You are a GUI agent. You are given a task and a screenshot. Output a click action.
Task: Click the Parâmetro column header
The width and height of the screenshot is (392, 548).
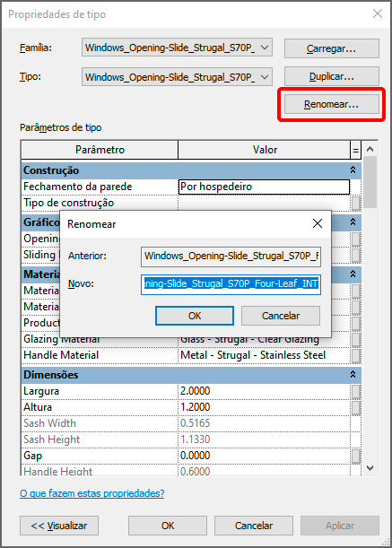point(100,150)
